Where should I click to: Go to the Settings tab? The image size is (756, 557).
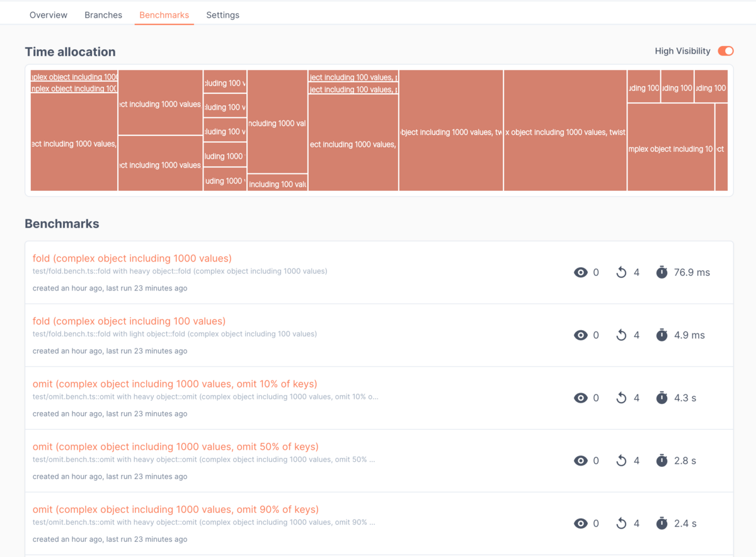222,15
